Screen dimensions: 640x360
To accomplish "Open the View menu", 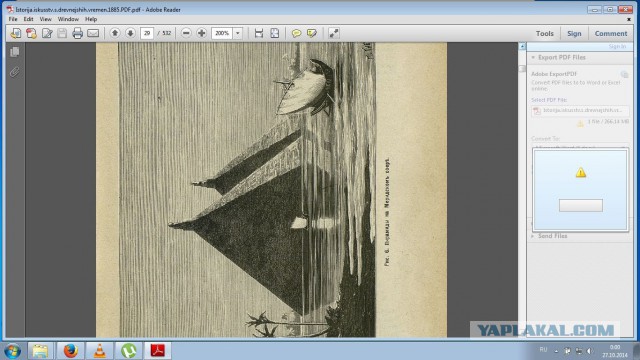I will click(x=45, y=19).
